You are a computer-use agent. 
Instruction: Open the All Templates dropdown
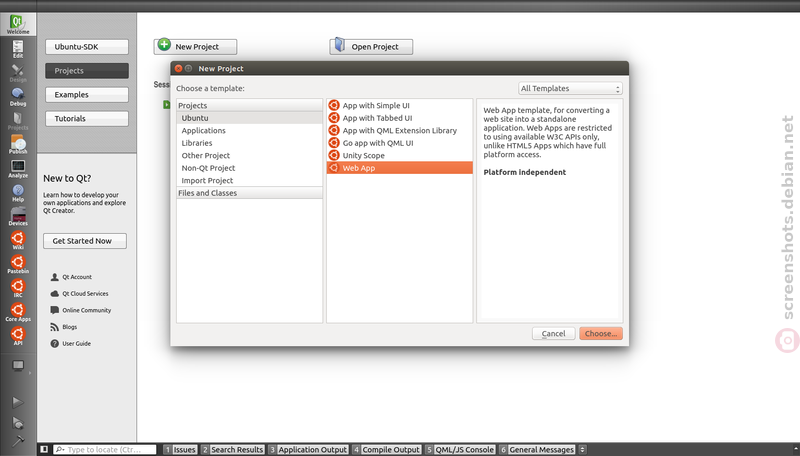(570, 88)
